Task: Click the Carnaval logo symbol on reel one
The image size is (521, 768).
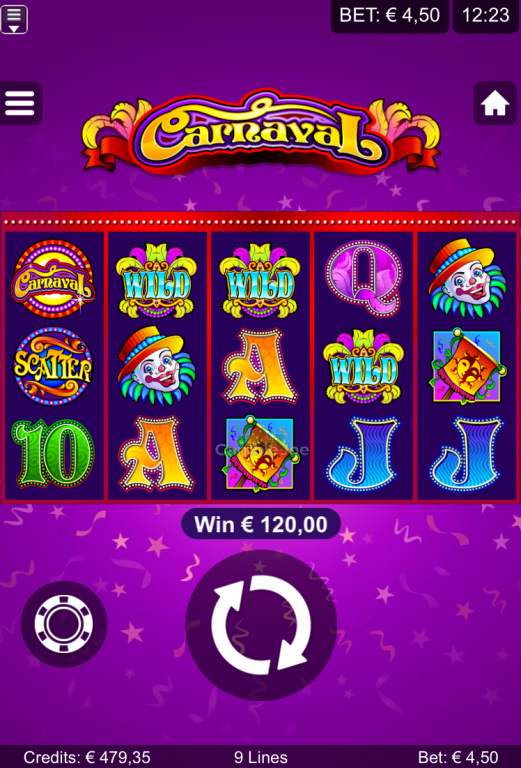Action: coord(53,279)
